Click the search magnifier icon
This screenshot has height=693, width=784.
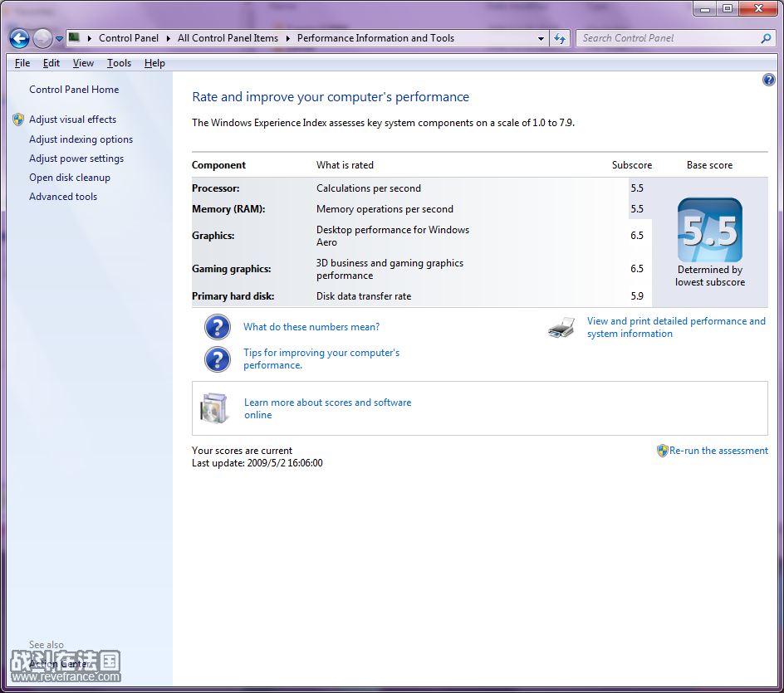(766, 38)
